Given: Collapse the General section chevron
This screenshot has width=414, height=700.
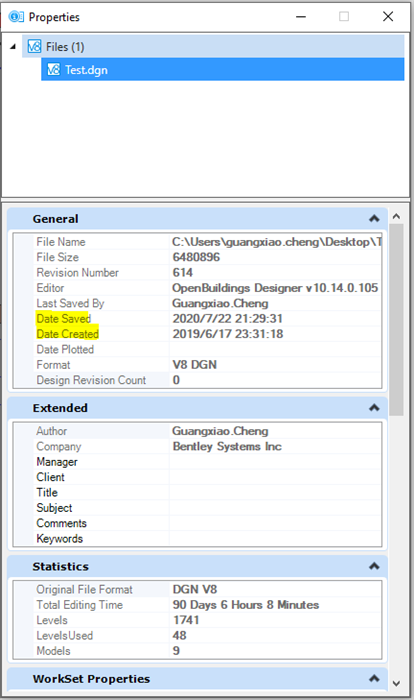Looking at the screenshot, I should 374,219.
